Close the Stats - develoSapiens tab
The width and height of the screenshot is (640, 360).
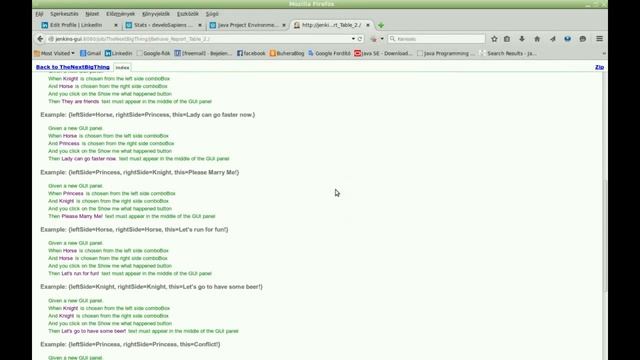[200, 25]
